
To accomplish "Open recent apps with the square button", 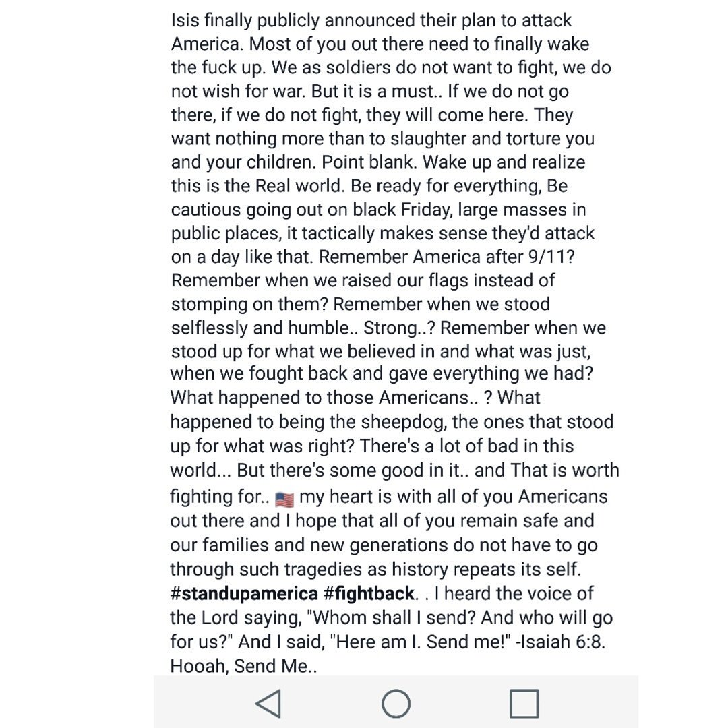I will 524,703.
